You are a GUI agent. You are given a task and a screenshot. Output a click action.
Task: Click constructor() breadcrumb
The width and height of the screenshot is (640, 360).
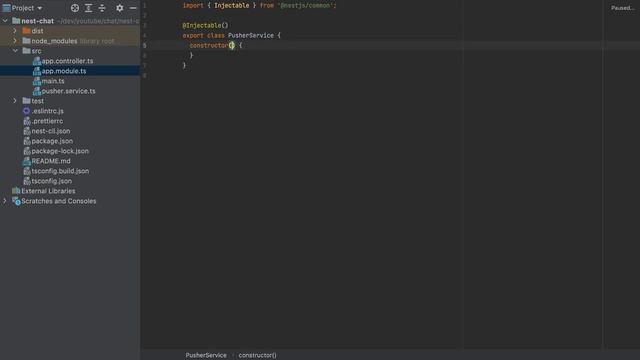click(x=258, y=355)
